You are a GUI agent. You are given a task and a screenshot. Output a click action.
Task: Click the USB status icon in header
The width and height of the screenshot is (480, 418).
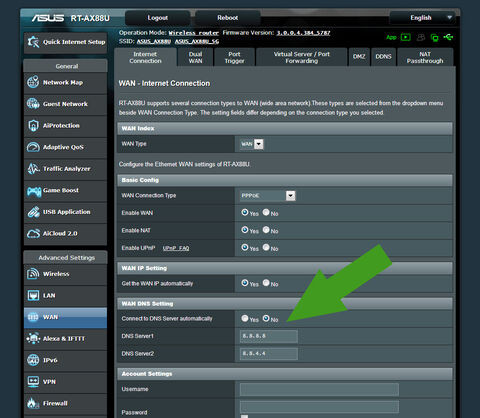(x=448, y=37)
